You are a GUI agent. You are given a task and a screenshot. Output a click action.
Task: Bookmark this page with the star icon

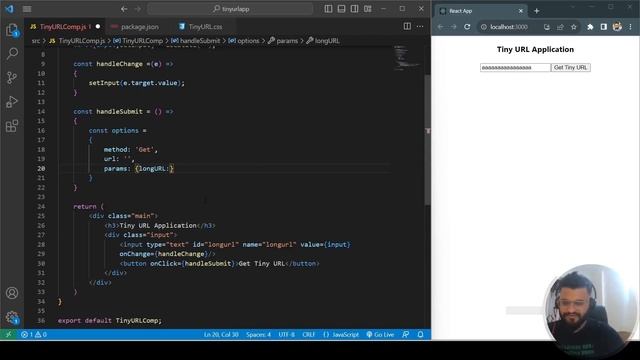click(x=573, y=27)
